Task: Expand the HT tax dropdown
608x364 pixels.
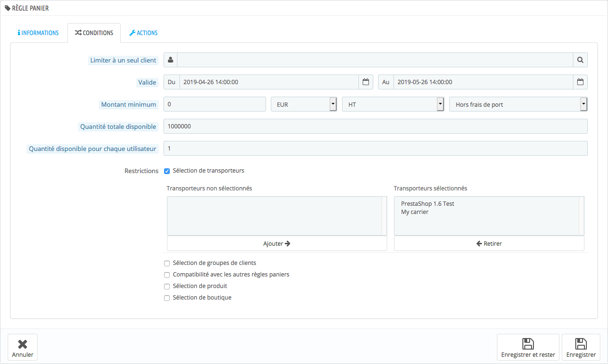Action: [393, 104]
